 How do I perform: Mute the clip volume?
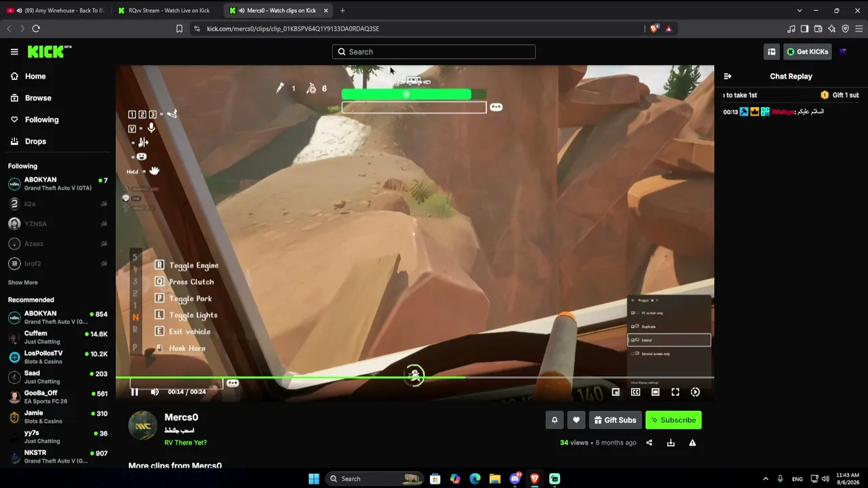[x=155, y=392]
